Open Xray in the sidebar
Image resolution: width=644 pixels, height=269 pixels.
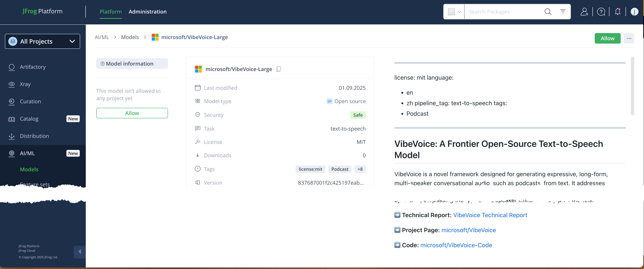click(x=25, y=84)
